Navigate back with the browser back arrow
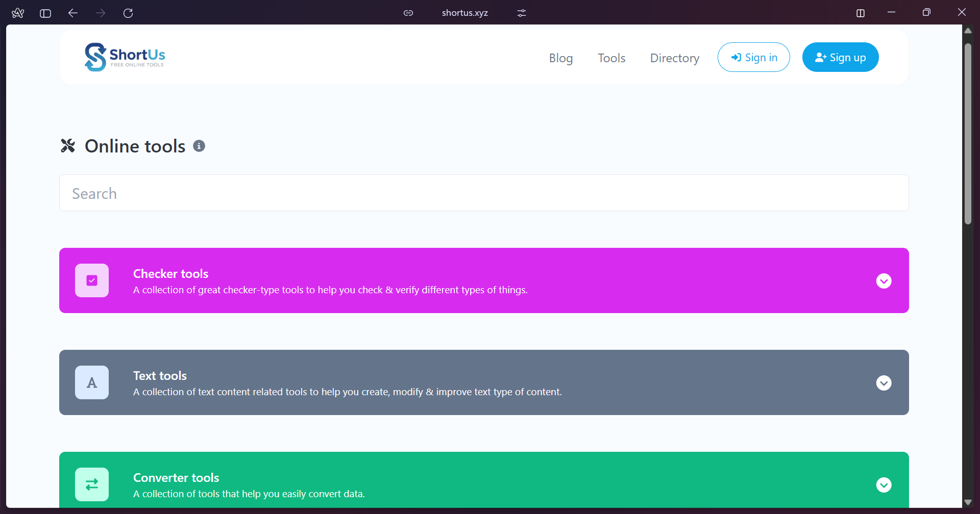The image size is (980, 514). [72, 13]
